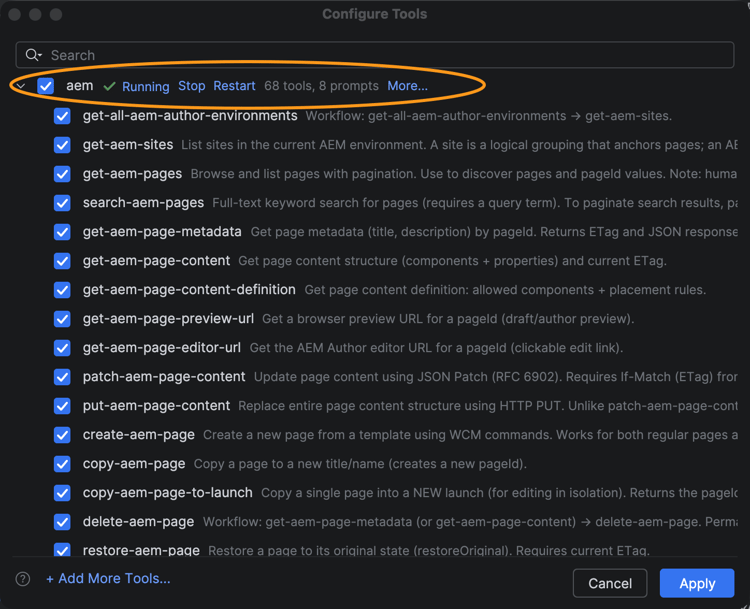Open the More... link for aem
This screenshot has width=750, height=609.
(408, 86)
